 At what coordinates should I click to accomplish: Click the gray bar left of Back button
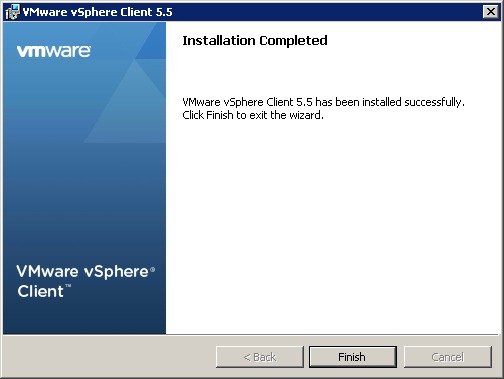[109, 357]
